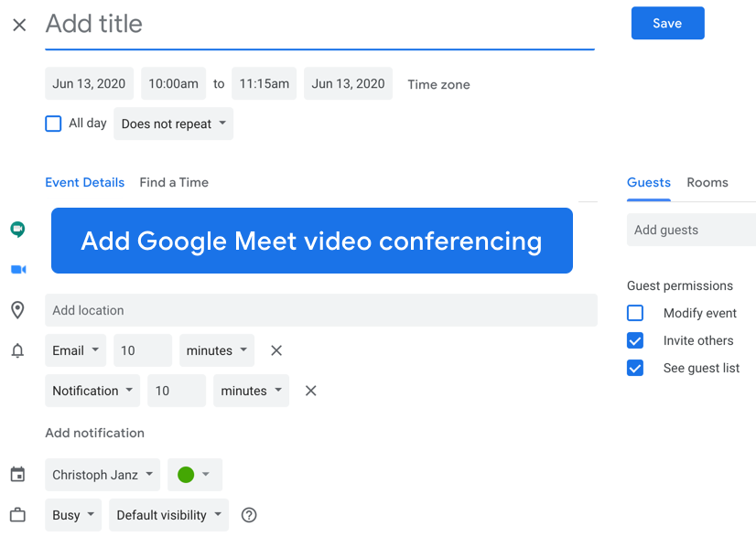Close the event editor with the X icon
This screenshot has height=537, width=756.
pyautogui.click(x=19, y=25)
